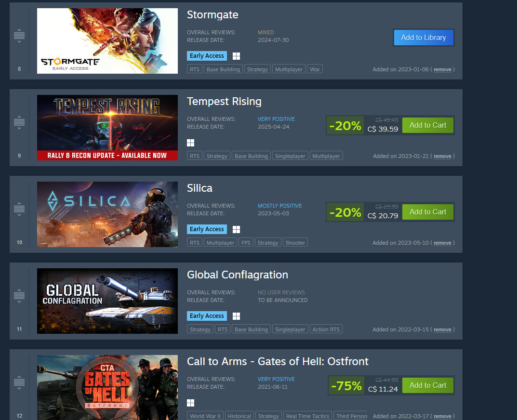Add Silica to Cart

[428, 212]
